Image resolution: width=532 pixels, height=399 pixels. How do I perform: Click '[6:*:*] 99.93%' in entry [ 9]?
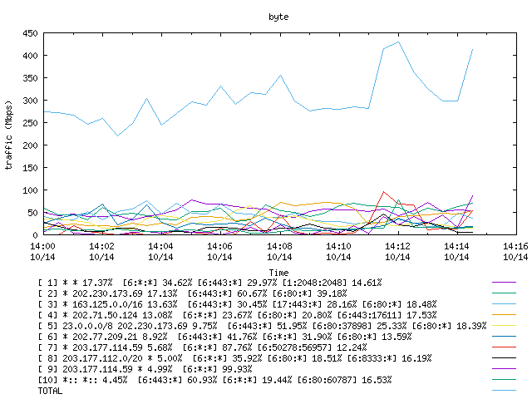(217, 369)
